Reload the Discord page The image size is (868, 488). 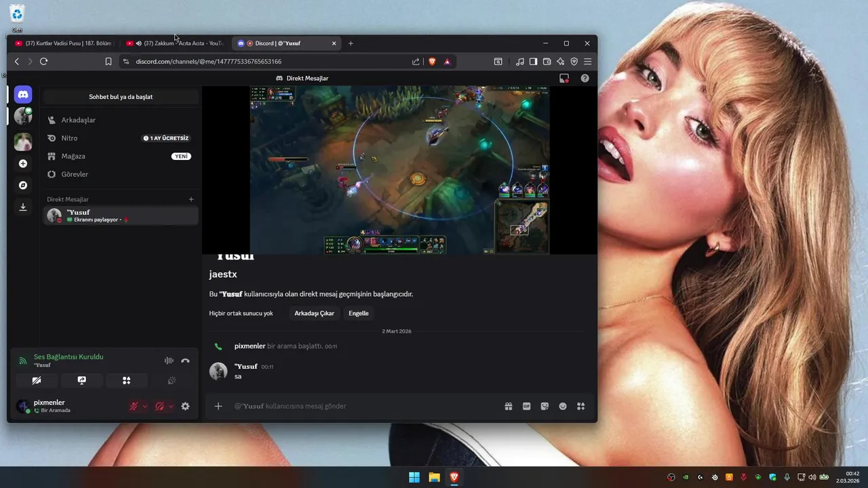coord(43,62)
